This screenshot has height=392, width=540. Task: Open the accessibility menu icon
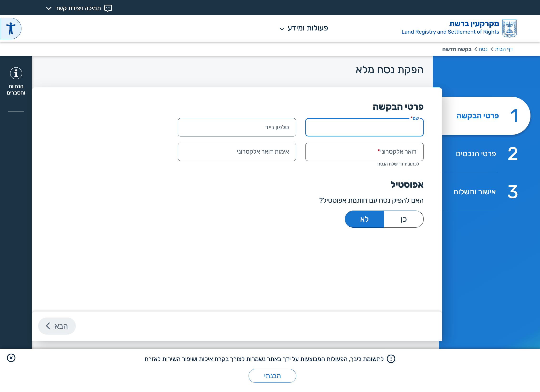point(11,29)
